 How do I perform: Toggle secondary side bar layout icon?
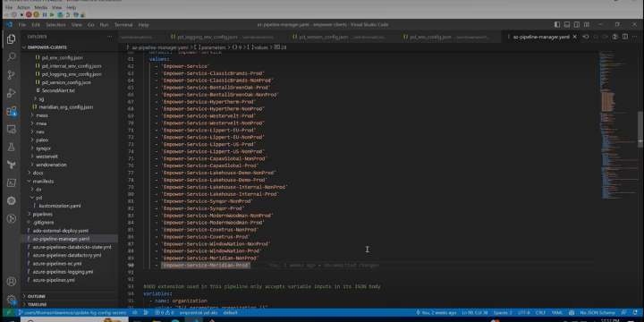(x=577, y=25)
